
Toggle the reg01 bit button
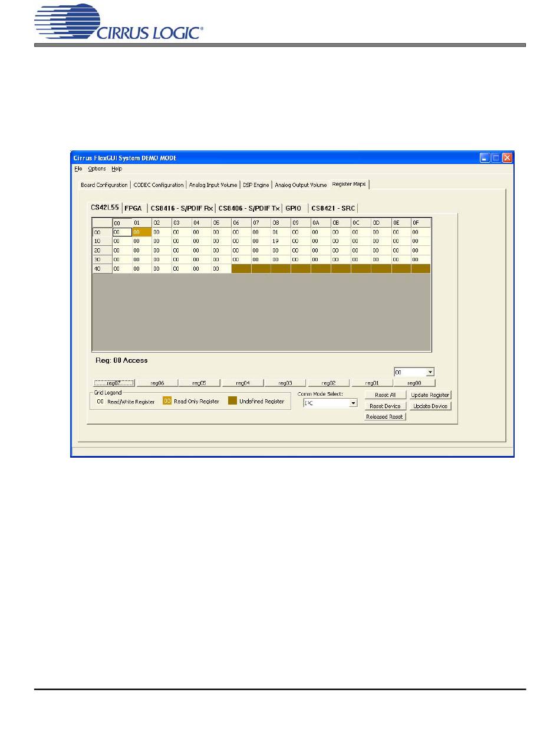(372, 383)
